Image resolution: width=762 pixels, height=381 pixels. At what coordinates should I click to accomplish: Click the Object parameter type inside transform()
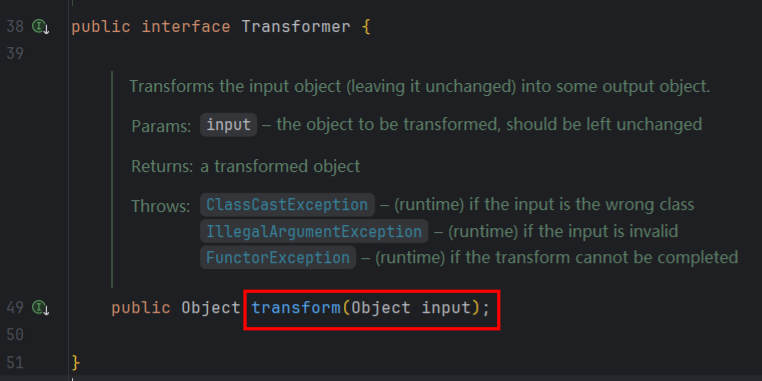click(381, 308)
